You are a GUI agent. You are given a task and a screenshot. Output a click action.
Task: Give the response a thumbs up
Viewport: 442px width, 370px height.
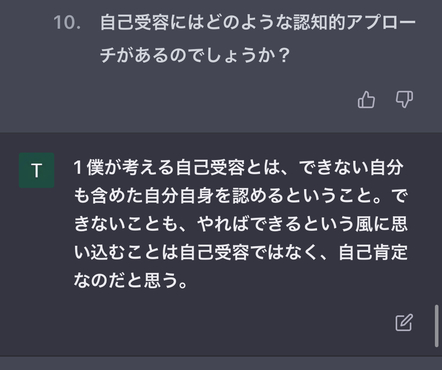click(366, 99)
